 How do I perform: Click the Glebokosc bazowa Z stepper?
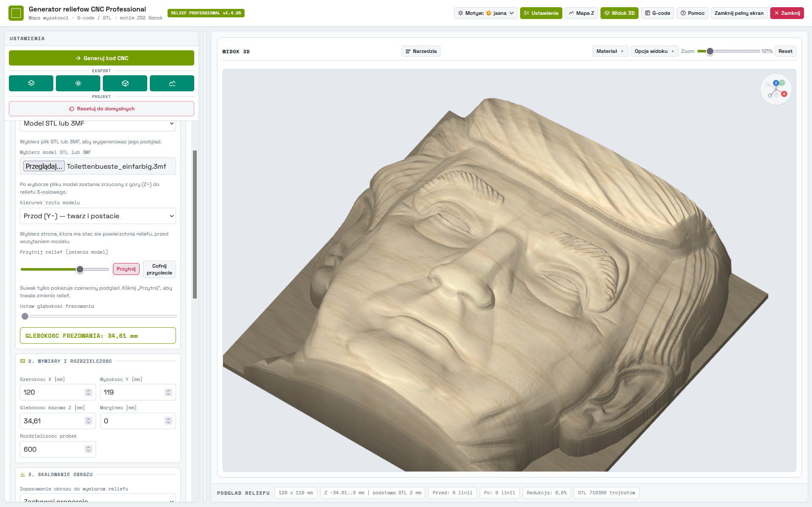click(x=88, y=421)
